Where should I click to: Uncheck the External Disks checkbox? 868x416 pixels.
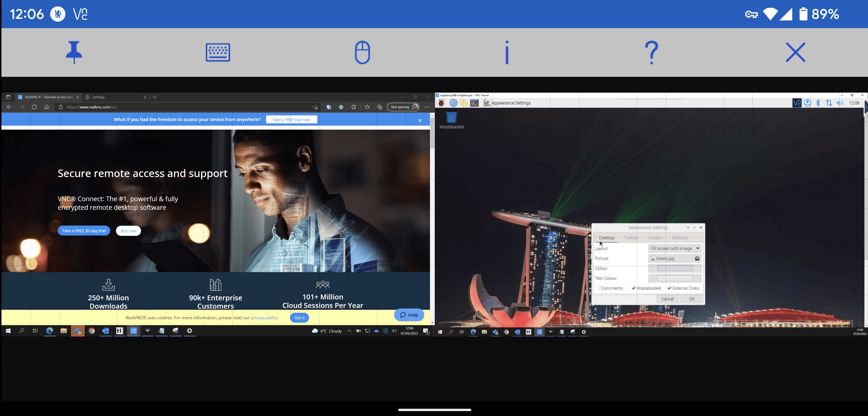669,288
